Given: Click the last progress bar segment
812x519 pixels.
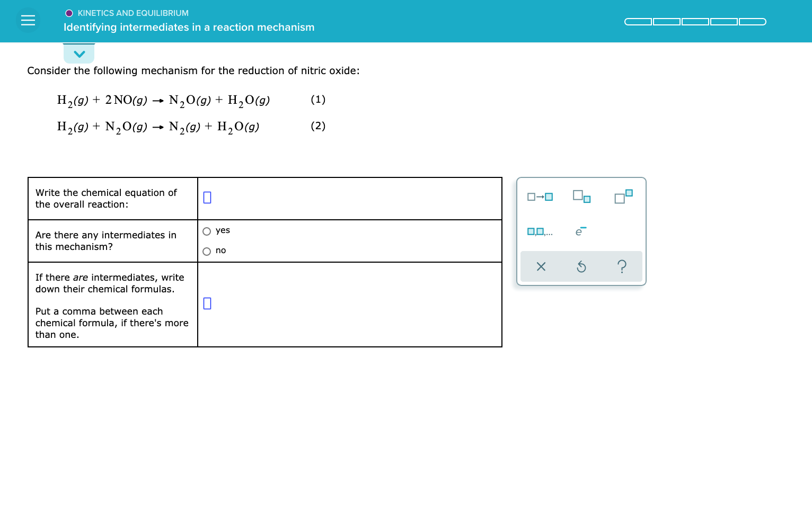Looking at the screenshot, I should point(752,21).
